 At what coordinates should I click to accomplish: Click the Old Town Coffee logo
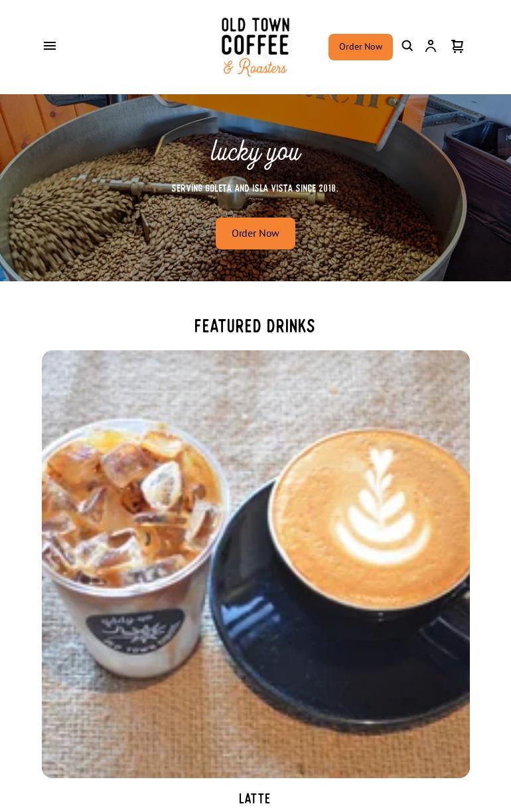pyautogui.click(x=256, y=46)
